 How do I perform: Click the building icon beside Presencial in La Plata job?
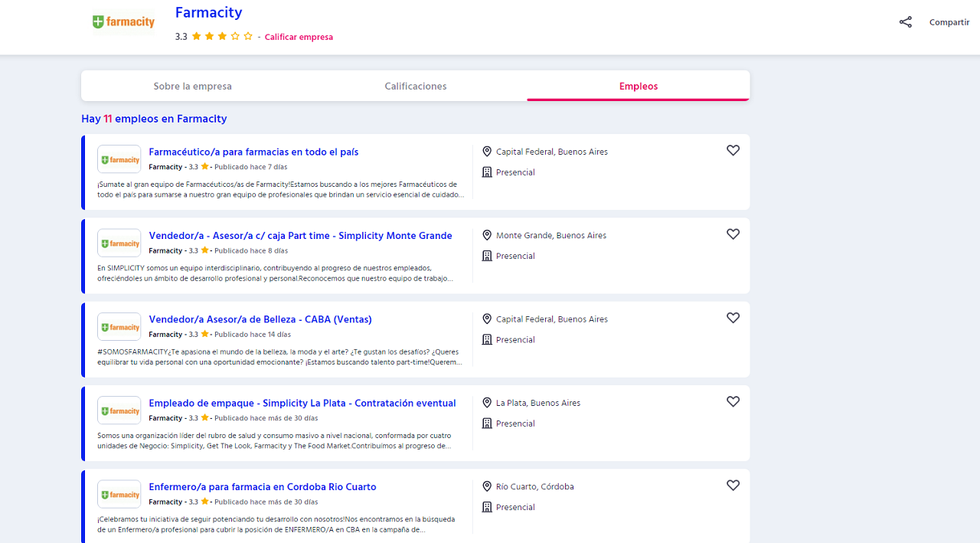tap(487, 424)
